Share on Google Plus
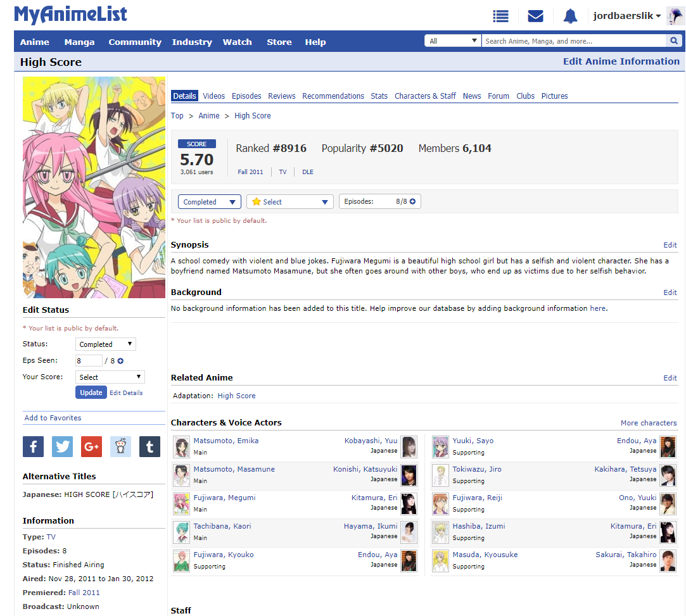Image resolution: width=686 pixels, height=616 pixels. (x=91, y=447)
